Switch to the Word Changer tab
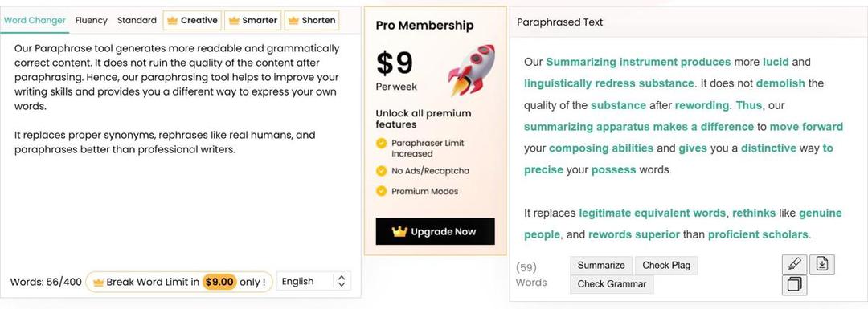 click(x=35, y=20)
